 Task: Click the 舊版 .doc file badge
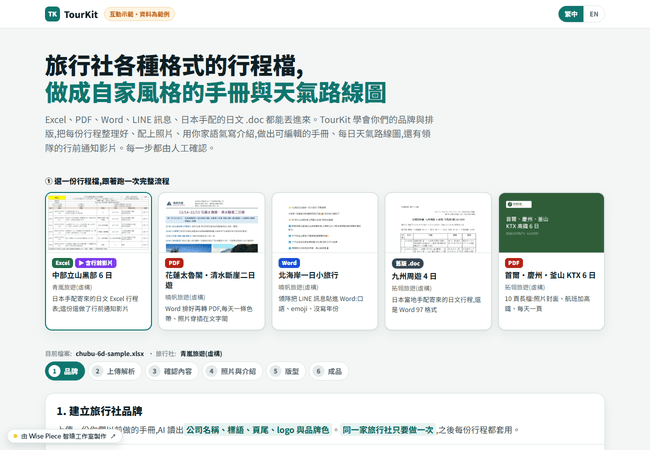(x=407, y=264)
